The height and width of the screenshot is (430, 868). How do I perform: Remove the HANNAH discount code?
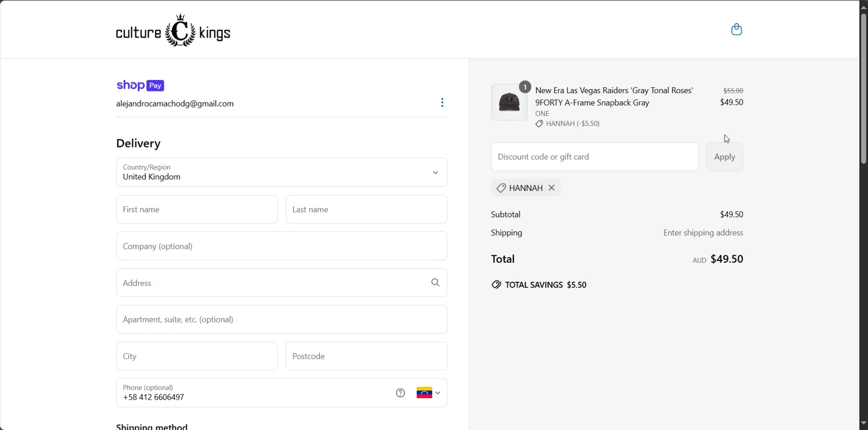[x=551, y=188]
